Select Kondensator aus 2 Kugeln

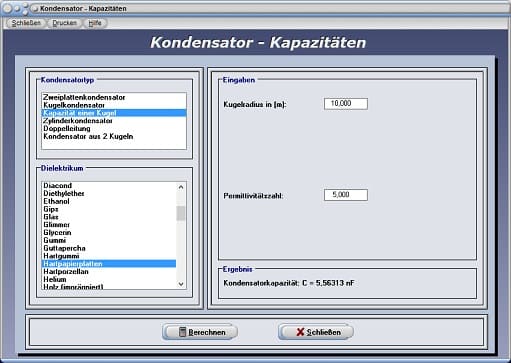[114, 136]
